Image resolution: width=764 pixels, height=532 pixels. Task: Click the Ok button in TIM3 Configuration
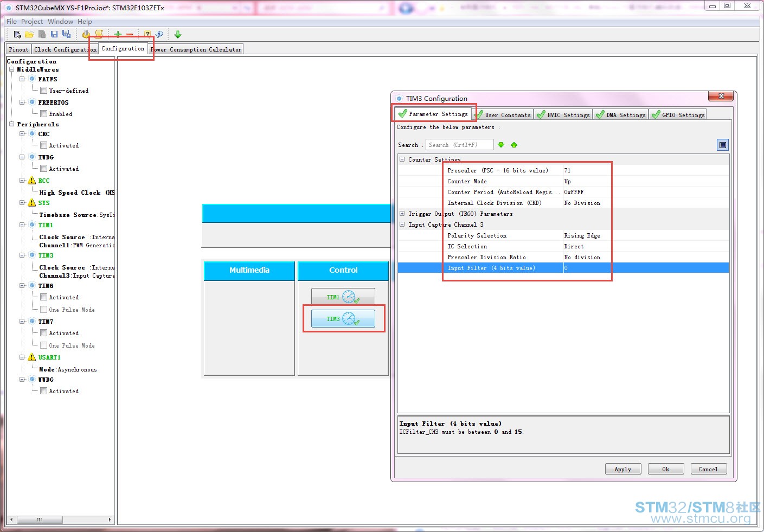tap(666, 469)
